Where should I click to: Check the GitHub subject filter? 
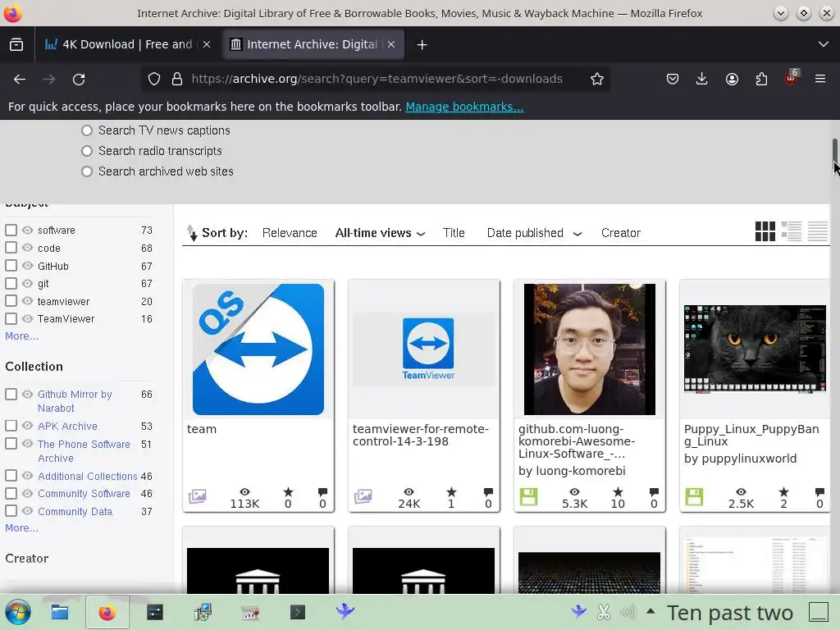coord(11,266)
